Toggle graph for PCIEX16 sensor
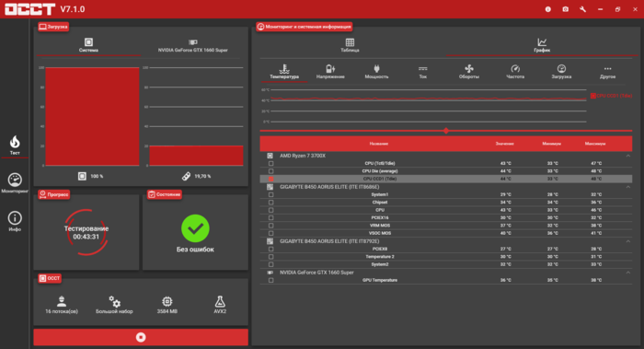Image resolution: width=644 pixels, height=349 pixels. [x=270, y=218]
